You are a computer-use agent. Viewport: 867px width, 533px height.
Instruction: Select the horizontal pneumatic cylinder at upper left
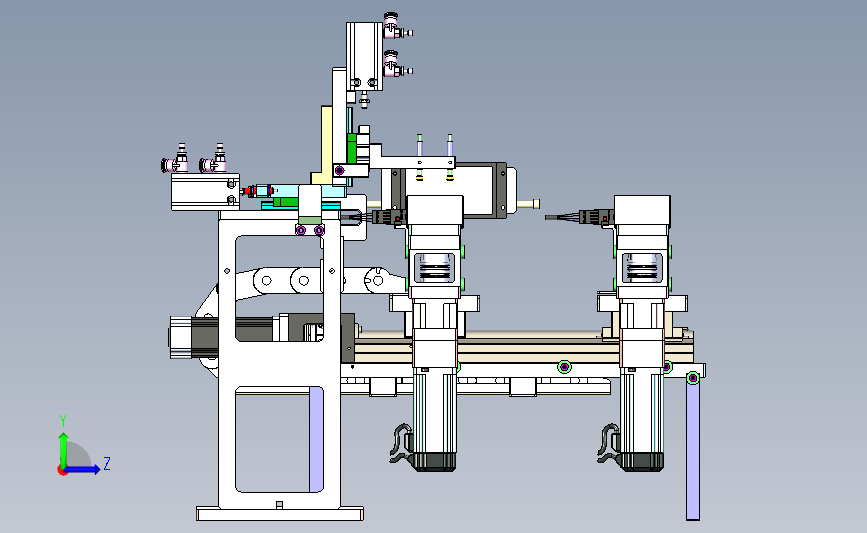[x=205, y=191]
